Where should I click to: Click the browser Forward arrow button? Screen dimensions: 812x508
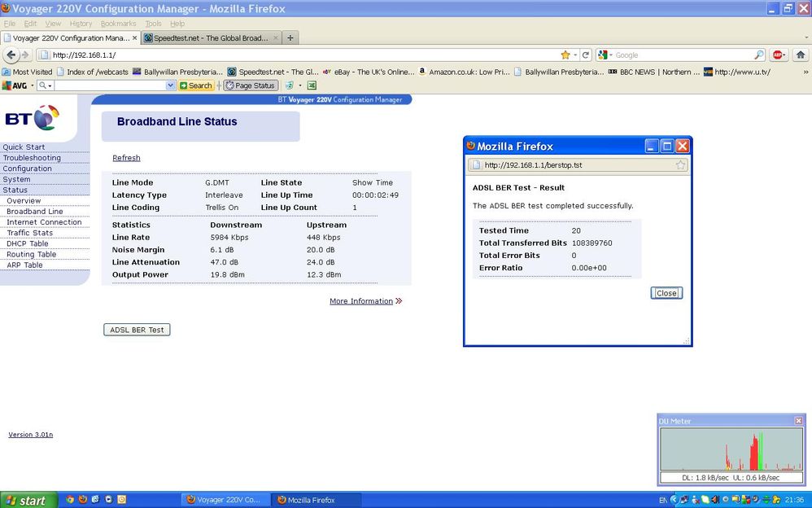[25, 55]
